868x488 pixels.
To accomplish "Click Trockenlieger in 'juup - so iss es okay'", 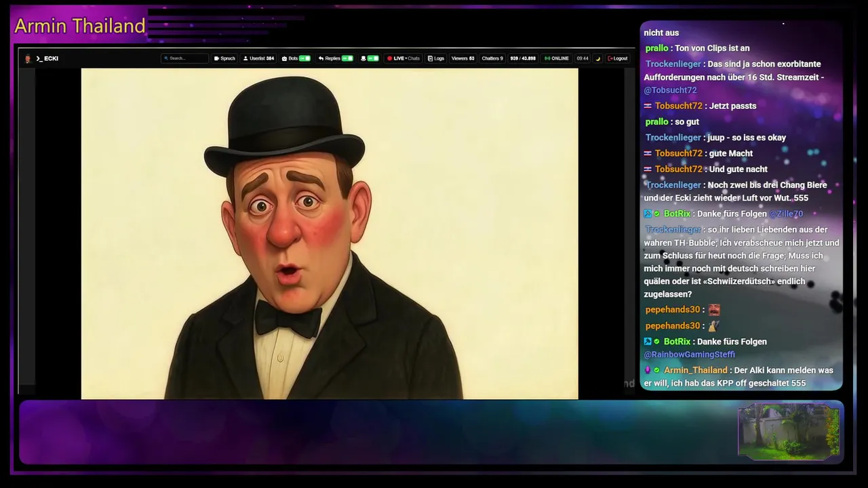I will 673,138.
